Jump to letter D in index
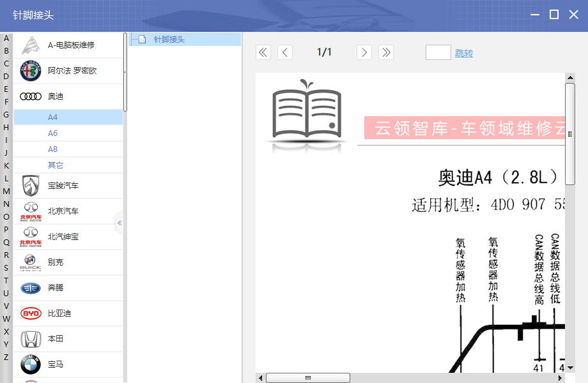Screen dimensions: 588x383 pyautogui.click(x=6, y=77)
